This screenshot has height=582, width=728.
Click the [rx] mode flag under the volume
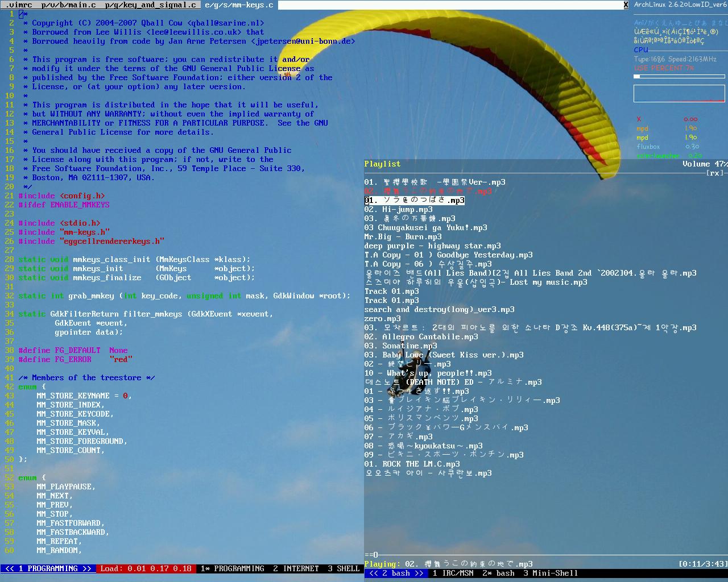pyautogui.click(x=714, y=173)
